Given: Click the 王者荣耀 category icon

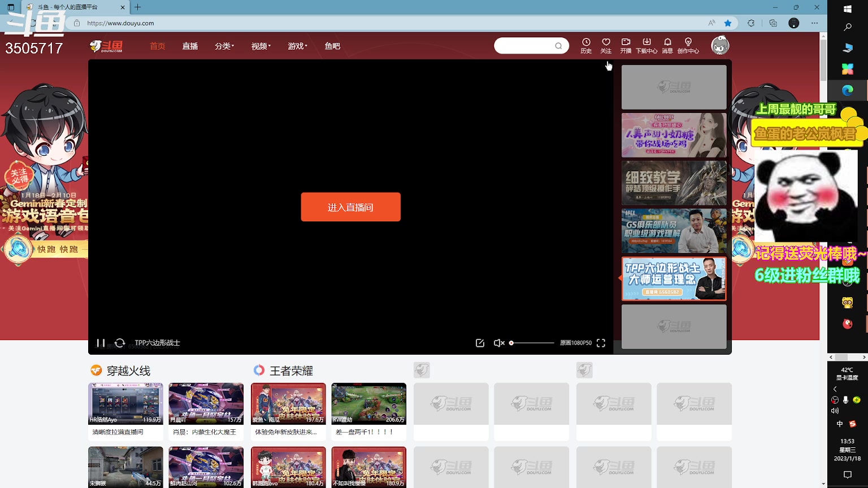Looking at the screenshot, I should pos(259,370).
